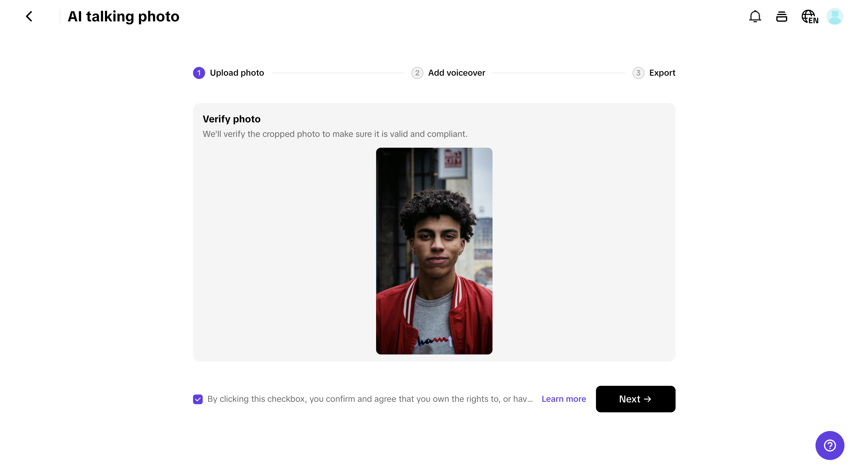868x469 pixels.
Task: Click the back arrow icon
Action: pyautogui.click(x=29, y=16)
